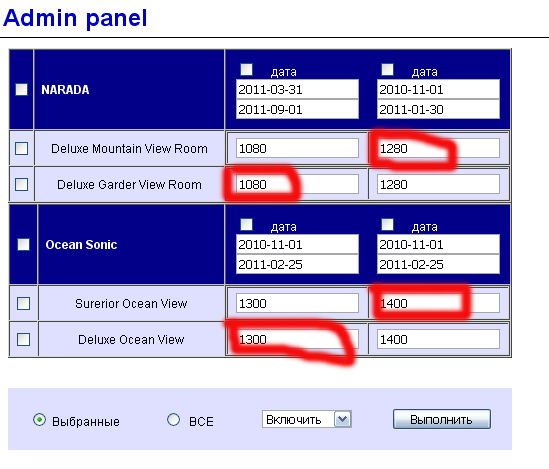Screen dimensions: 549x469
Task: Tick the Ocean Sonic hotel checkbox
Action: [23, 244]
